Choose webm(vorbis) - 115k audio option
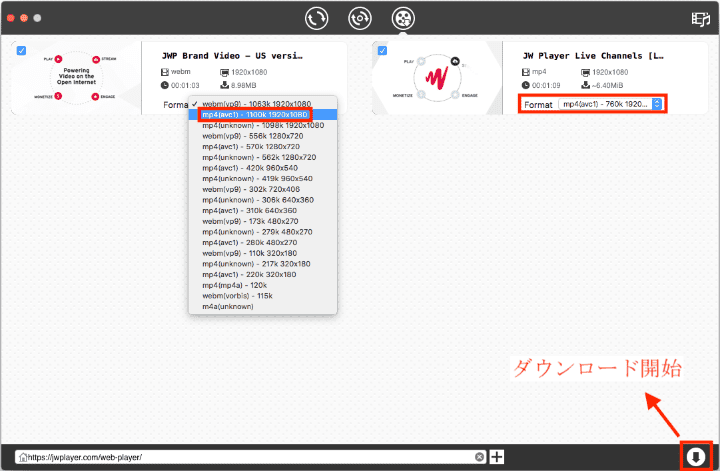The width and height of the screenshot is (720, 471). 263,296
